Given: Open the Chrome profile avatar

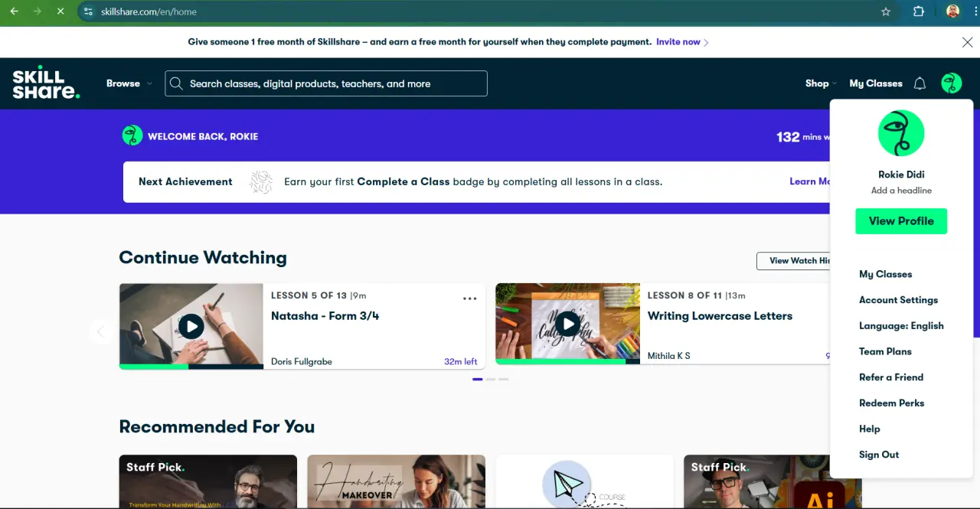Looking at the screenshot, I should (952, 11).
